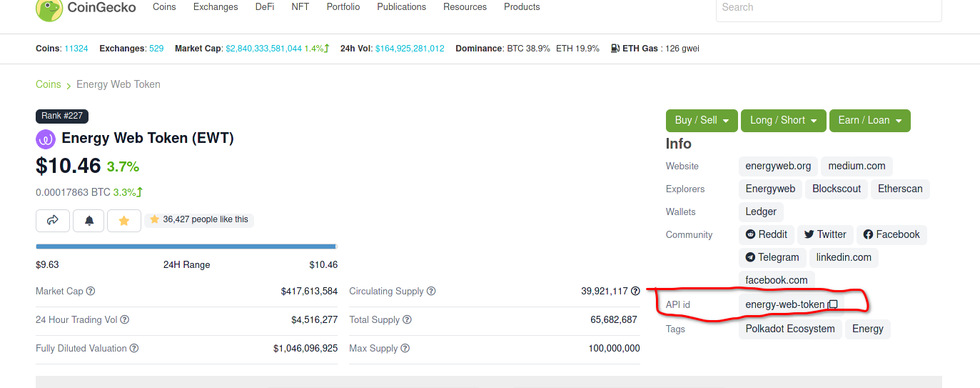Copy API id with the copy icon
980x388 pixels.
click(832, 304)
